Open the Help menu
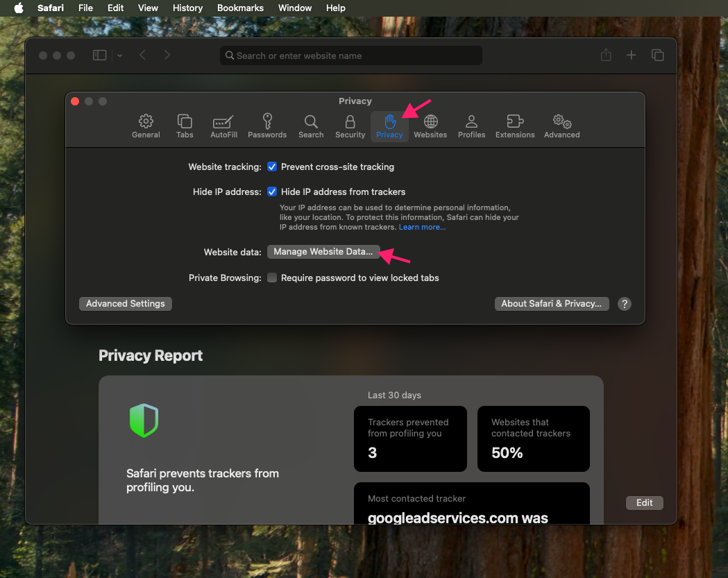 (x=335, y=8)
